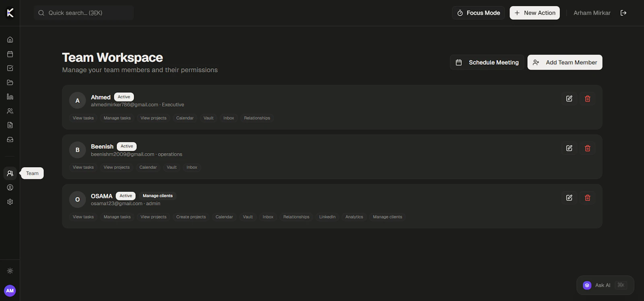Click OSAMA's bold Manage clients badge

click(x=157, y=196)
